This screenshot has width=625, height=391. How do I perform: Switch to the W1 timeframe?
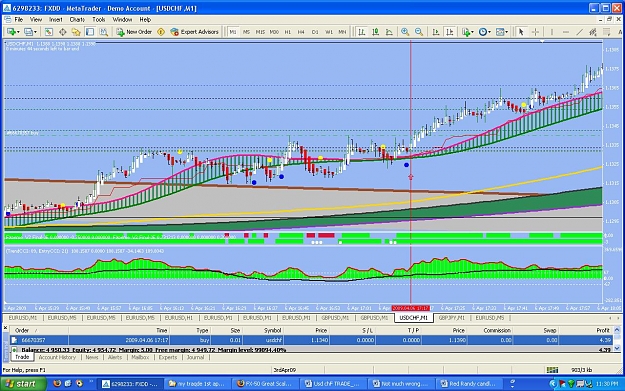click(x=329, y=32)
